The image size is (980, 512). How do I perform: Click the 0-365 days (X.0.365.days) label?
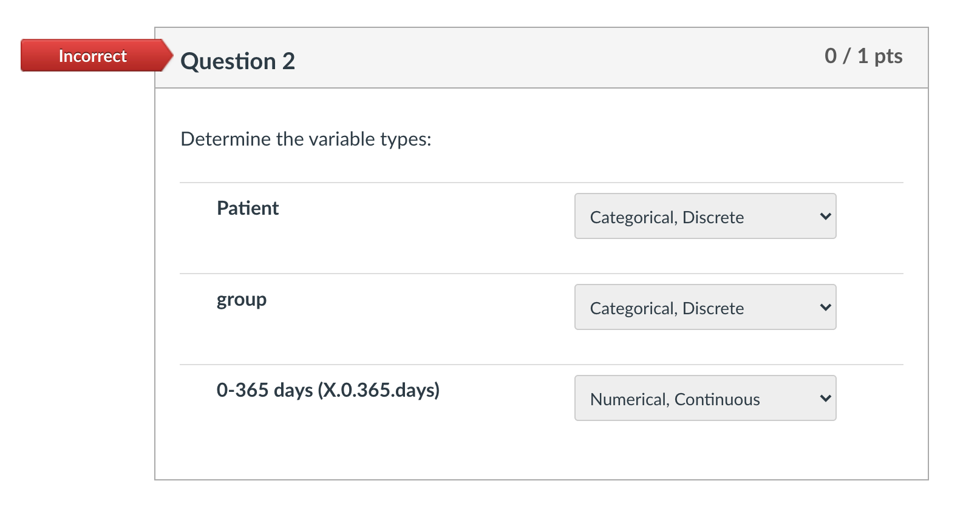point(328,390)
